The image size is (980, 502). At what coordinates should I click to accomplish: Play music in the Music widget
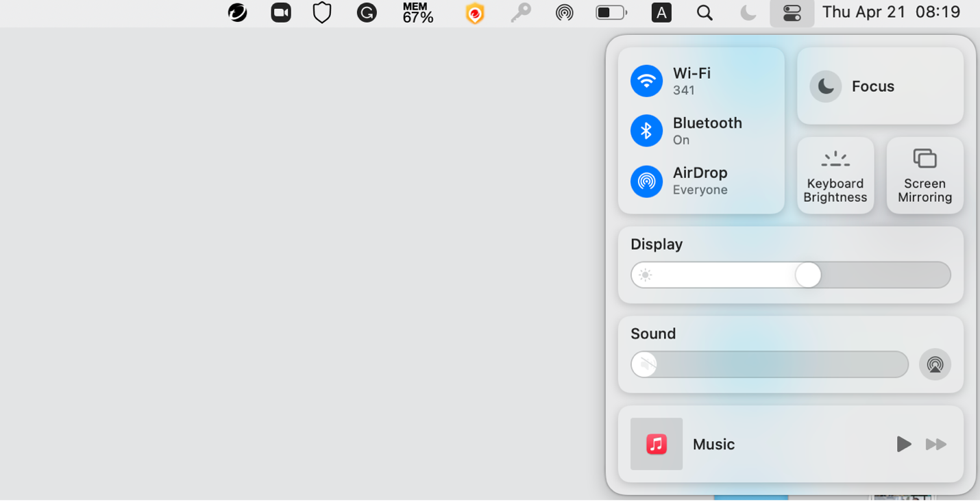903,444
